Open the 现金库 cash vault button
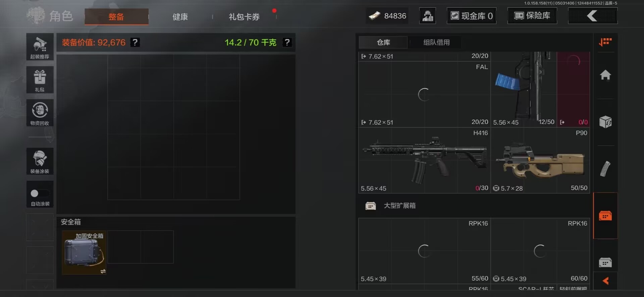 coord(472,16)
